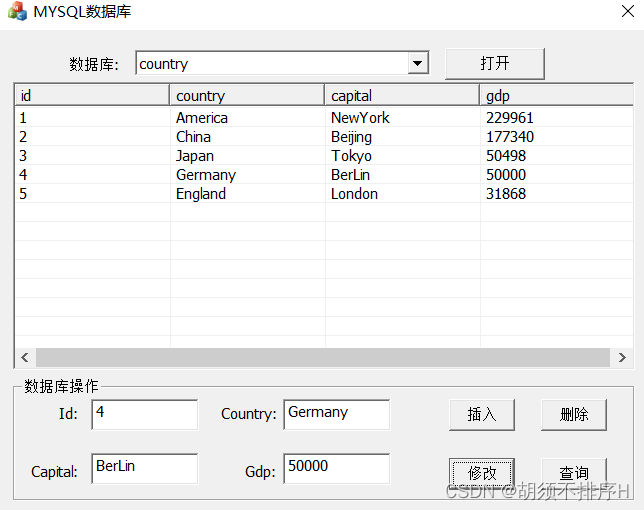Select the row with id 5

tap(324, 193)
